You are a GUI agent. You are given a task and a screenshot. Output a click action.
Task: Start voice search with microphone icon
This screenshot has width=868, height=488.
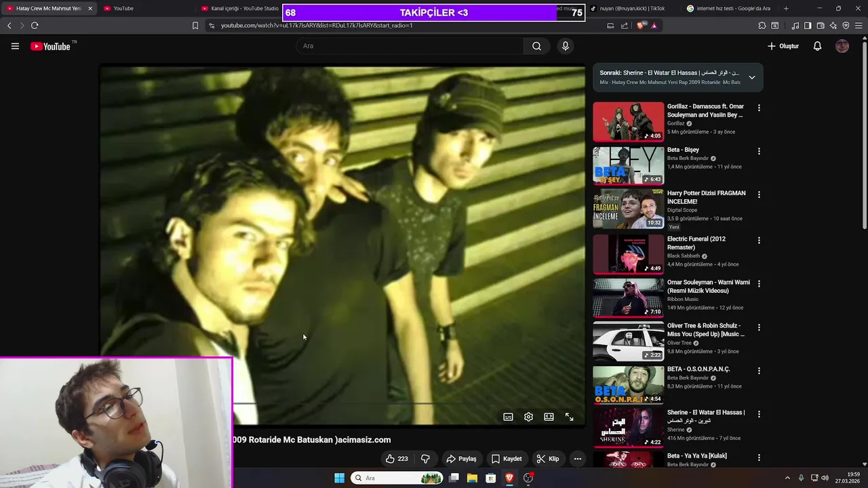click(565, 46)
